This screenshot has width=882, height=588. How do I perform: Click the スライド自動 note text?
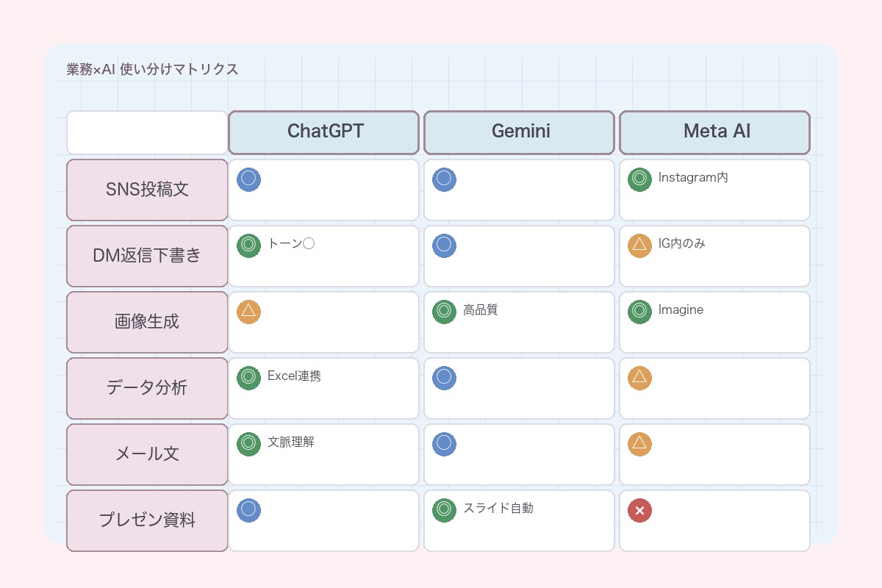(x=498, y=508)
